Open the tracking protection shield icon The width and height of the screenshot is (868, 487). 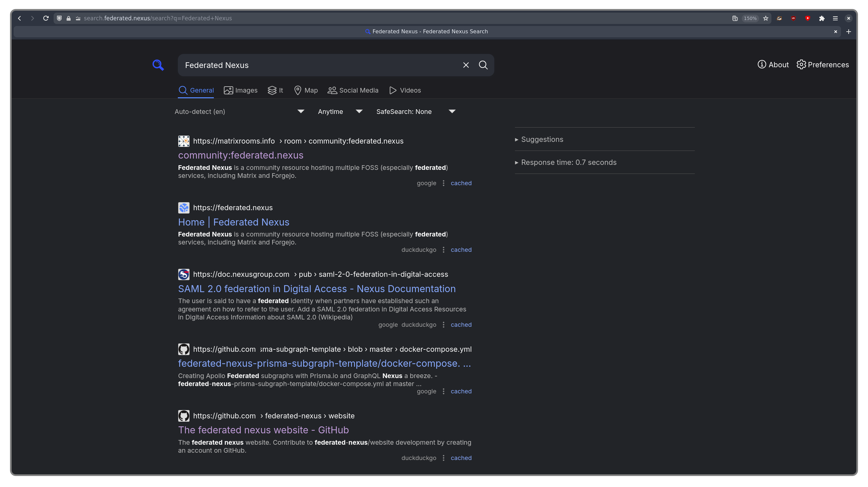[59, 18]
